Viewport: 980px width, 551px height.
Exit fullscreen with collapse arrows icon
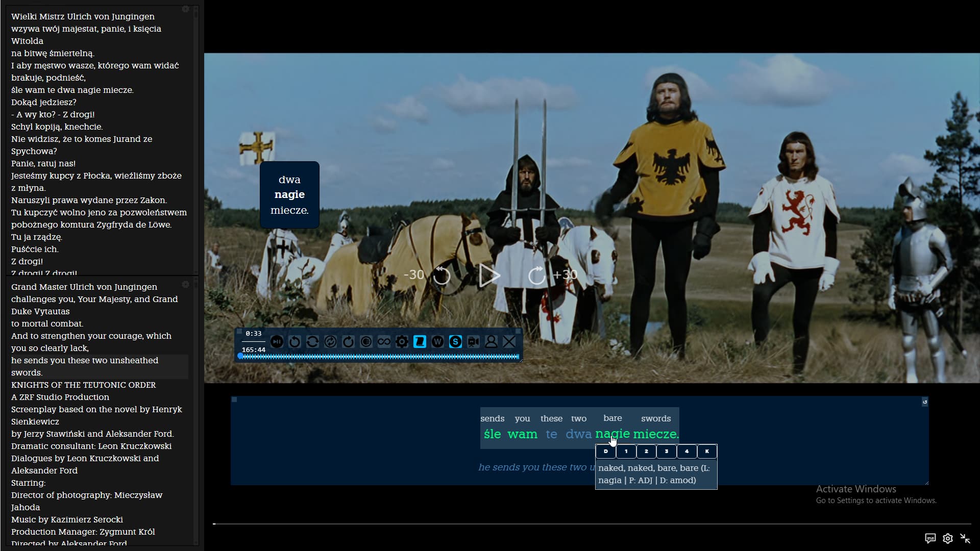965,538
